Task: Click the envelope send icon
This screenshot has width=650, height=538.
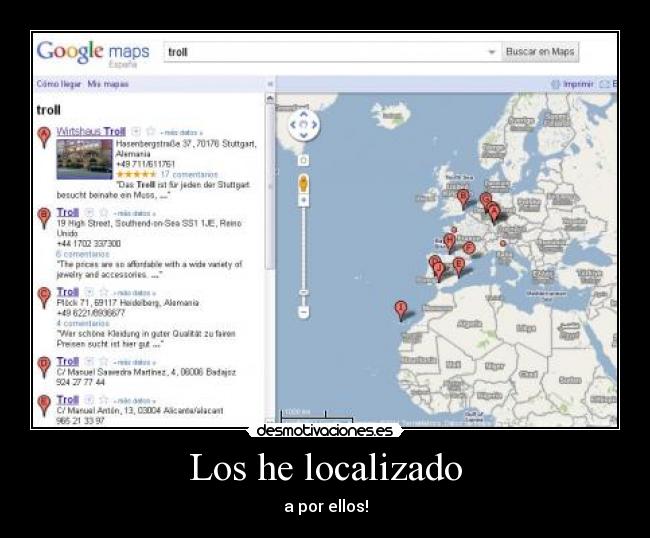Action: (x=604, y=84)
